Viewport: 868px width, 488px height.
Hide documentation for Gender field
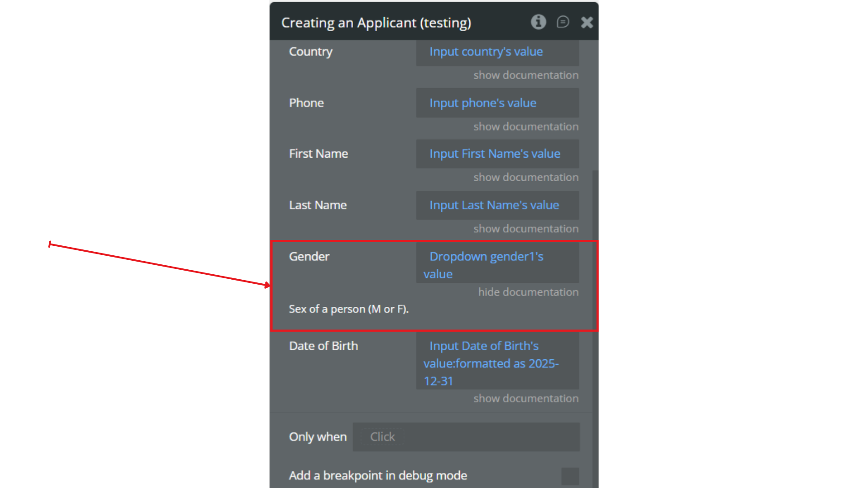pos(528,292)
